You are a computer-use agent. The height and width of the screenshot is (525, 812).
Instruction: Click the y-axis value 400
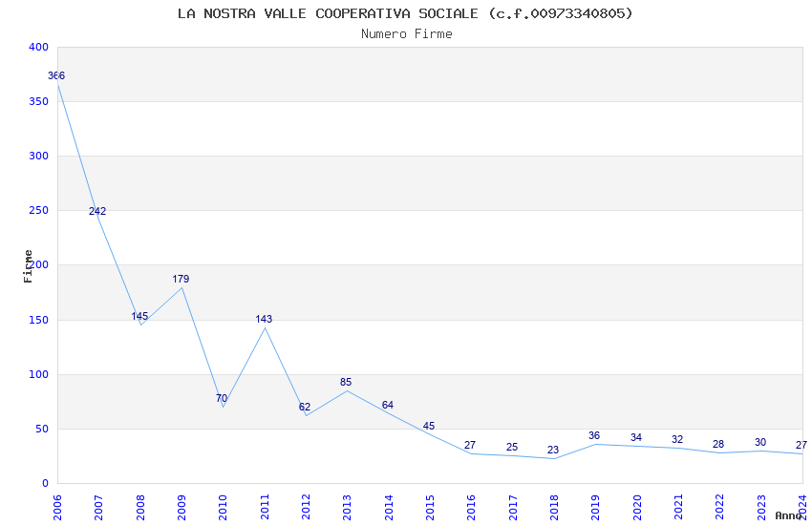pos(39,47)
